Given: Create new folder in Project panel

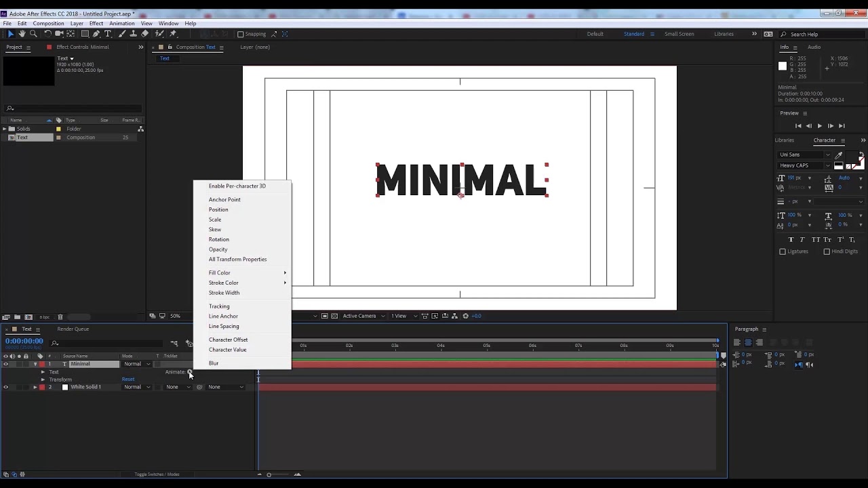Looking at the screenshot, I should (x=17, y=317).
